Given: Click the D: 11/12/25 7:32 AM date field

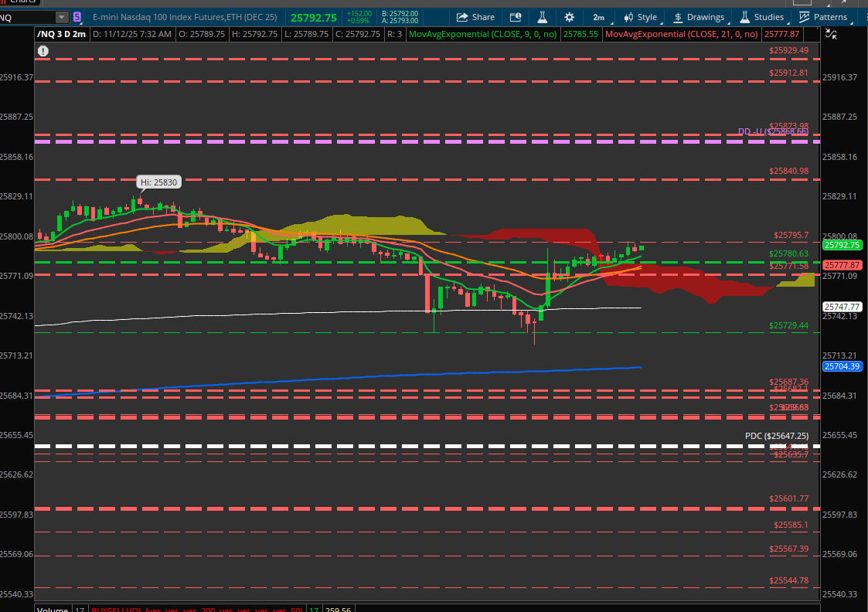Looking at the screenshot, I should coord(131,34).
